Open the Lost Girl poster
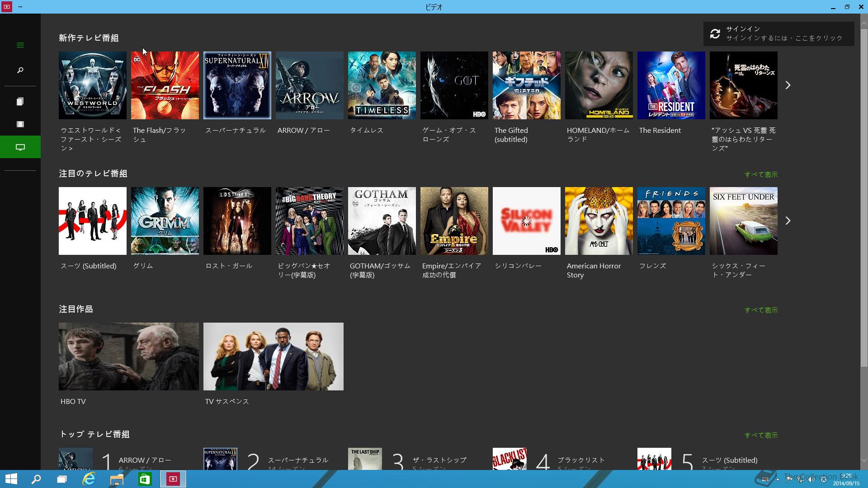Screen dimensions: 868x488 point(237,221)
